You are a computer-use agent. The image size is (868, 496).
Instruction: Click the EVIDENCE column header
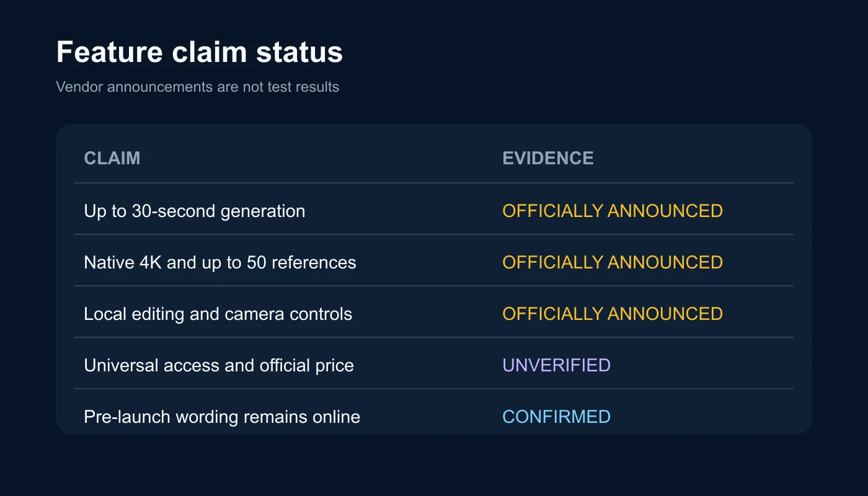547,158
